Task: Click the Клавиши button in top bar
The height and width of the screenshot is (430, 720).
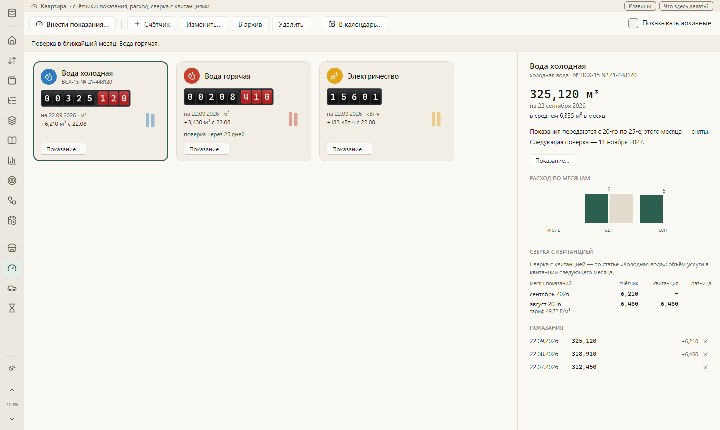Action: tap(640, 6)
